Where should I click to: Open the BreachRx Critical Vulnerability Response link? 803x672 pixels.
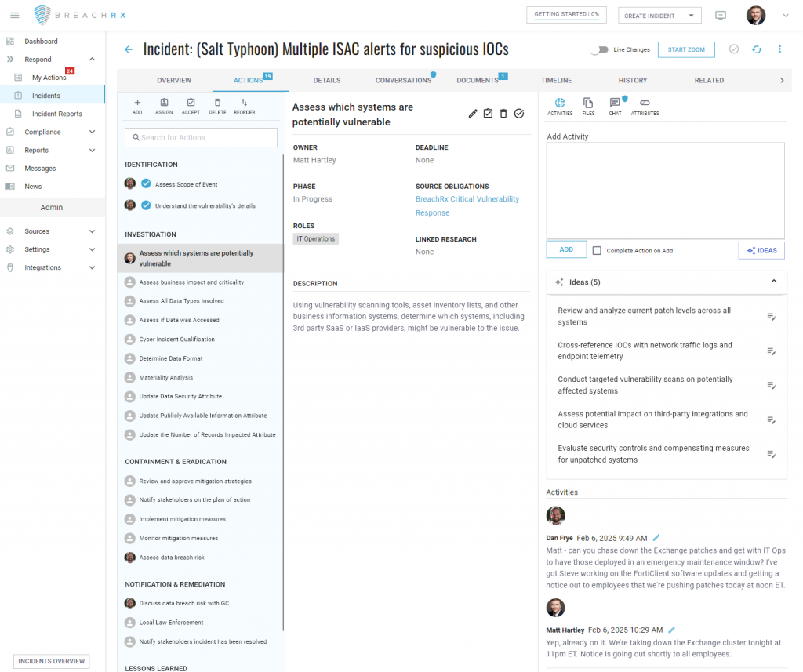tap(467, 206)
